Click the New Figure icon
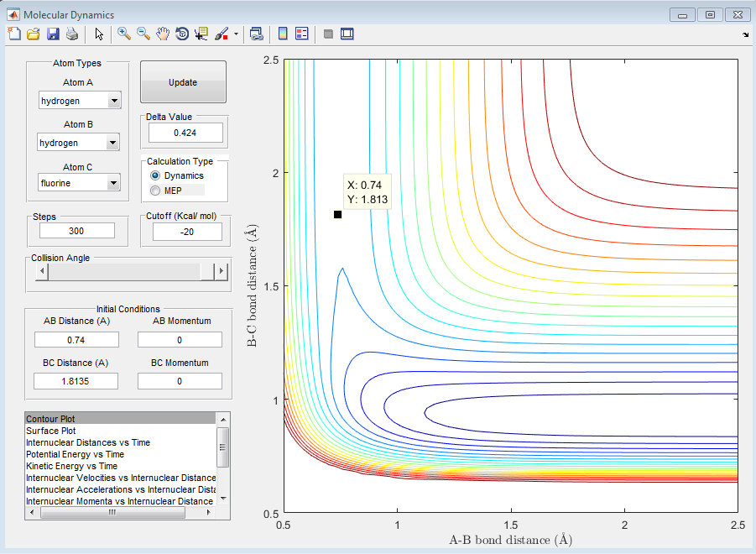Image resolution: width=756 pixels, height=554 pixels. pos(14,34)
